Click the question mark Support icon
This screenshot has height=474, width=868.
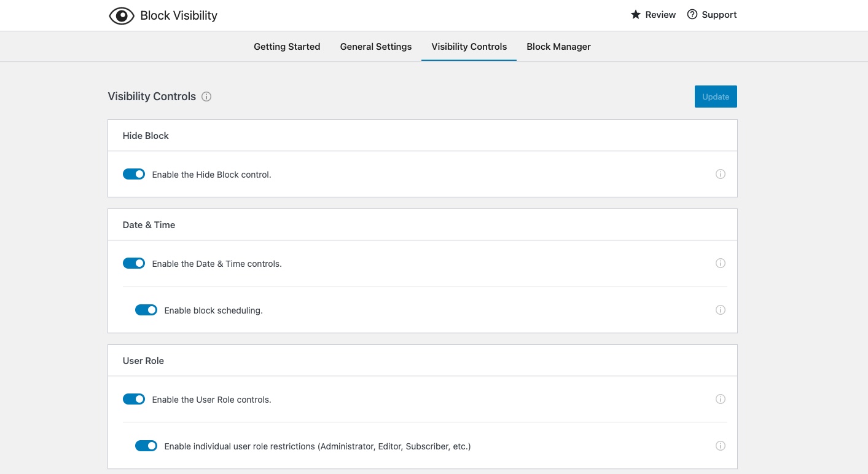692,15
